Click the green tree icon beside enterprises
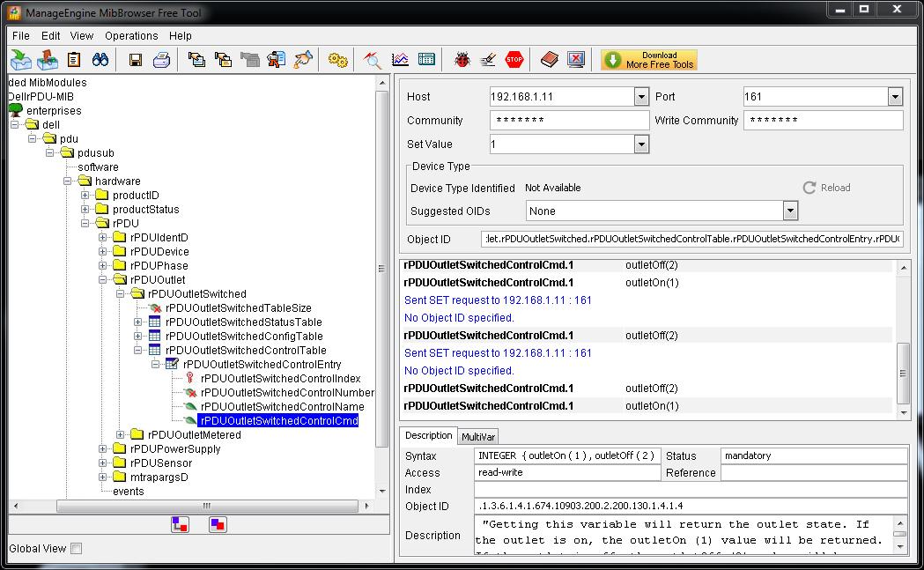This screenshot has width=924, height=570. click(x=16, y=110)
